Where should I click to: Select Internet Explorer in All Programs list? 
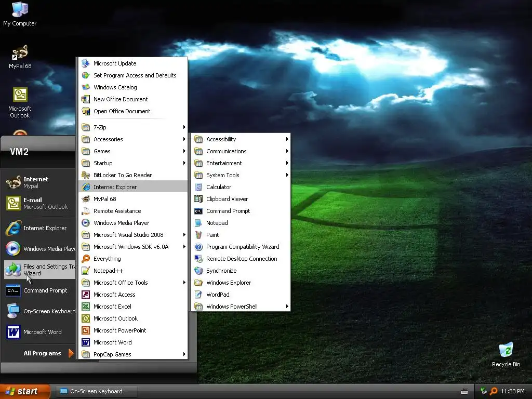[x=133, y=187]
